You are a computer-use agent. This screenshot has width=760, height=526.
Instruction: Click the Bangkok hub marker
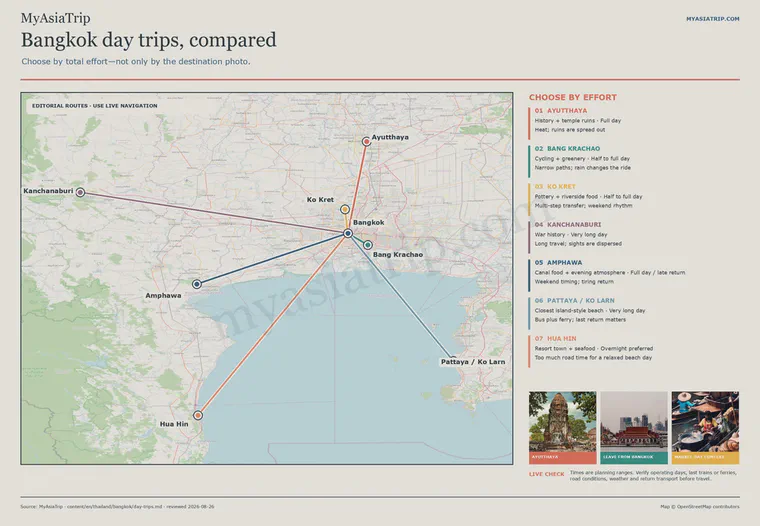(x=348, y=234)
